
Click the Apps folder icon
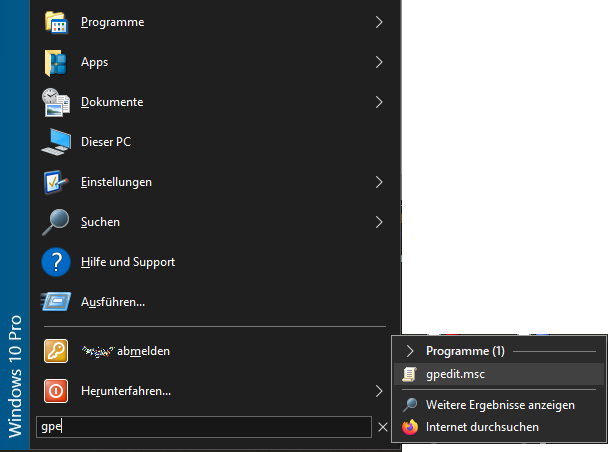click(56, 62)
